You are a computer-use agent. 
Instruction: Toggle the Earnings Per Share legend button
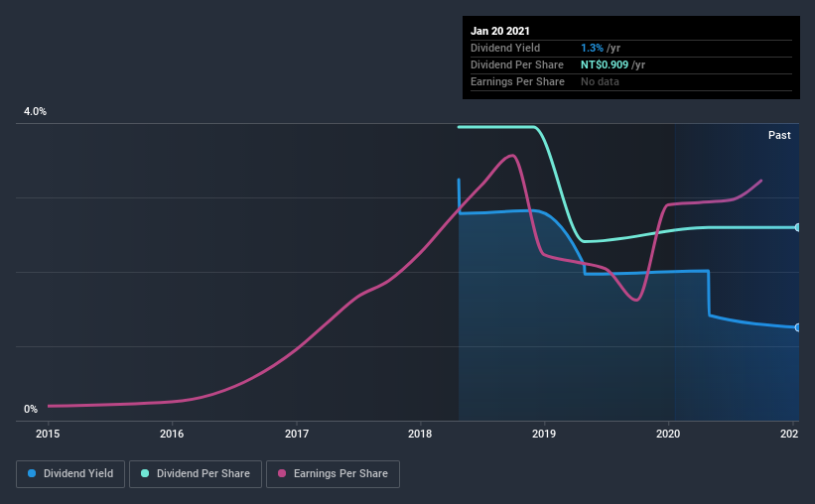pyautogui.click(x=333, y=474)
